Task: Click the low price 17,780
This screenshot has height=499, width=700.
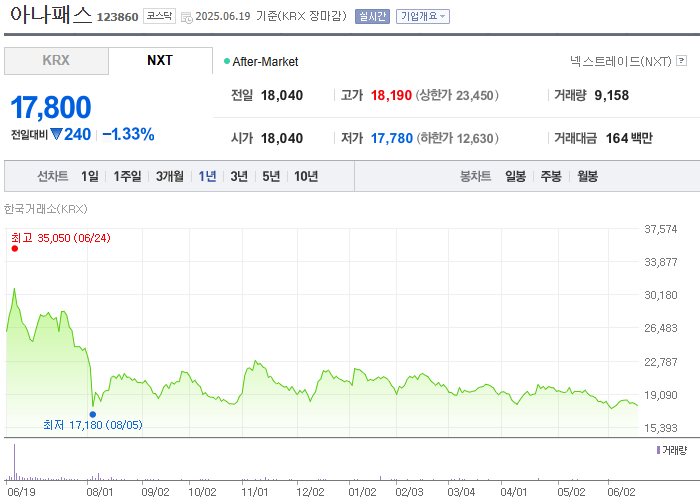Action: point(392,138)
